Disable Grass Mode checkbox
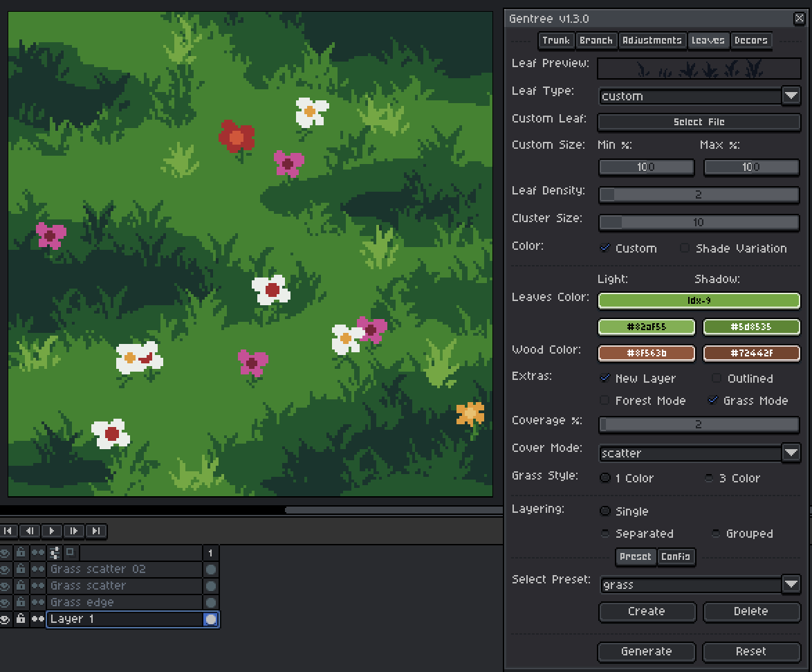This screenshot has height=672, width=812. pos(713,400)
